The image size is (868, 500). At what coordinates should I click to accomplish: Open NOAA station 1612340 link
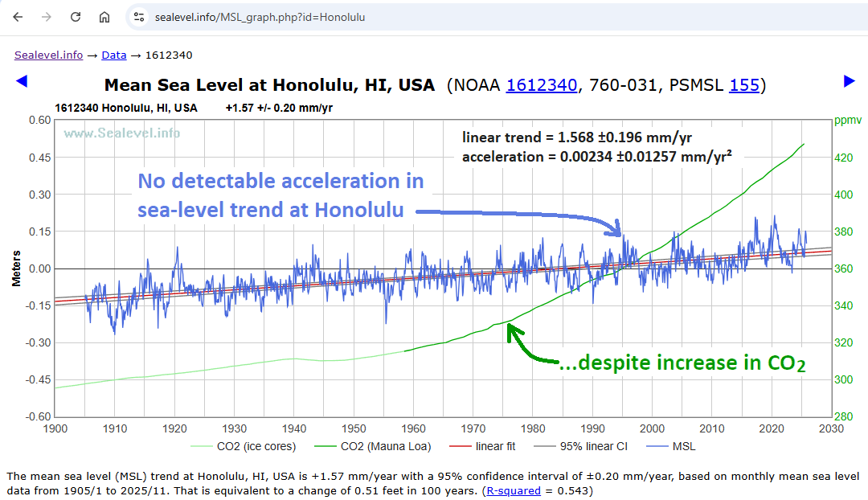click(x=541, y=84)
